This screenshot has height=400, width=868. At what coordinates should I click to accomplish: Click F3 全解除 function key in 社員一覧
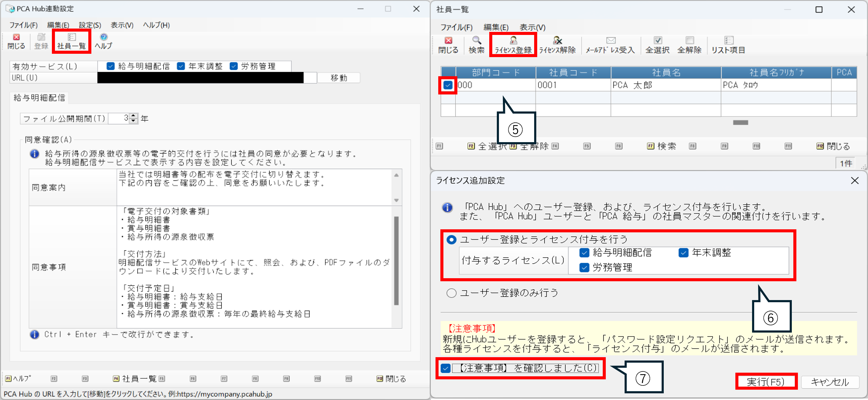pos(530,146)
